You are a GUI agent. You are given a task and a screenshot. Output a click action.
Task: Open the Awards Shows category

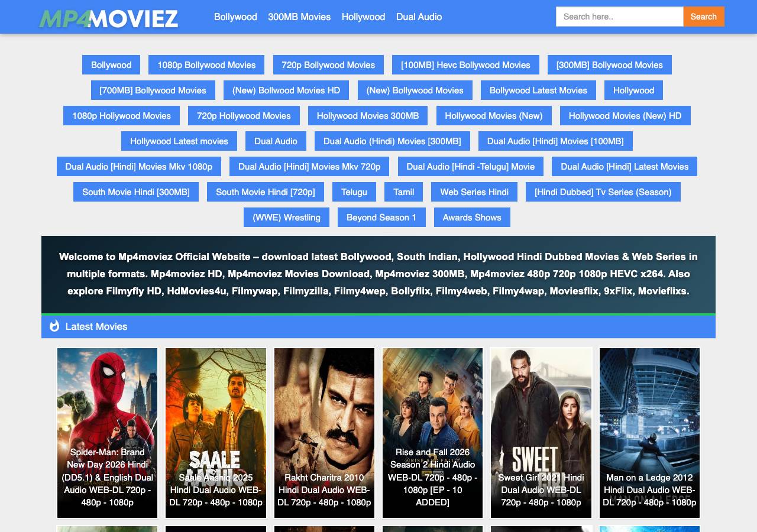[x=472, y=218]
